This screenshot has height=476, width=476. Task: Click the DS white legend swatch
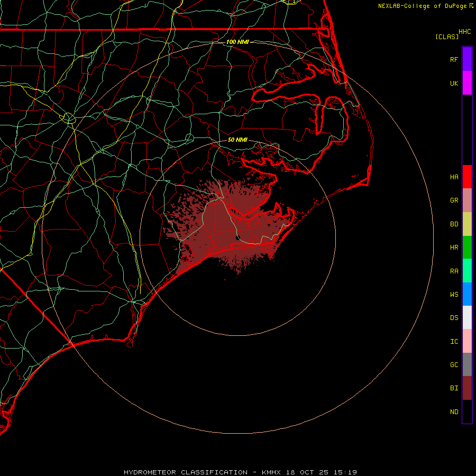coord(467,317)
